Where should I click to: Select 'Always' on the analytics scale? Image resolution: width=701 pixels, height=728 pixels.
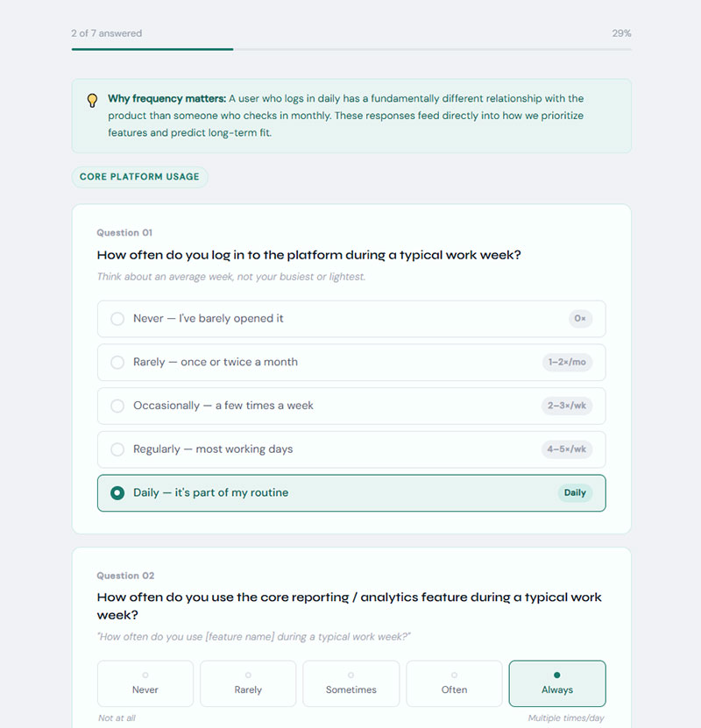tap(557, 683)
